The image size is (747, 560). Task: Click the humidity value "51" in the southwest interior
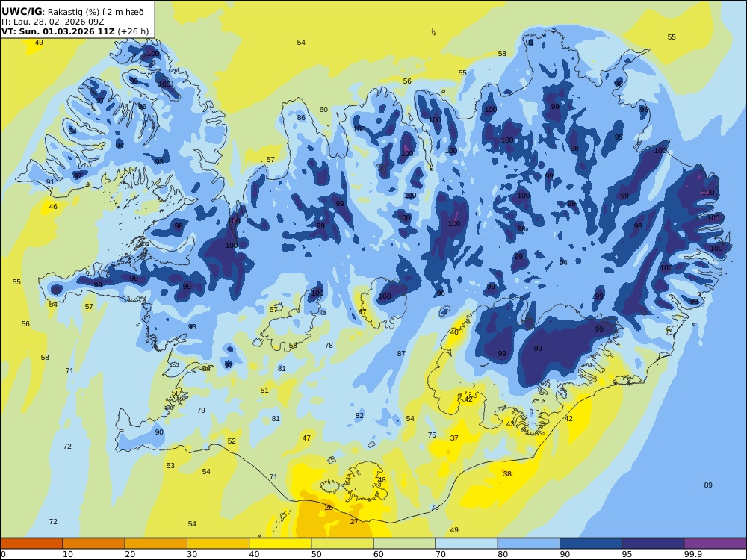click(x=264, y=390)
